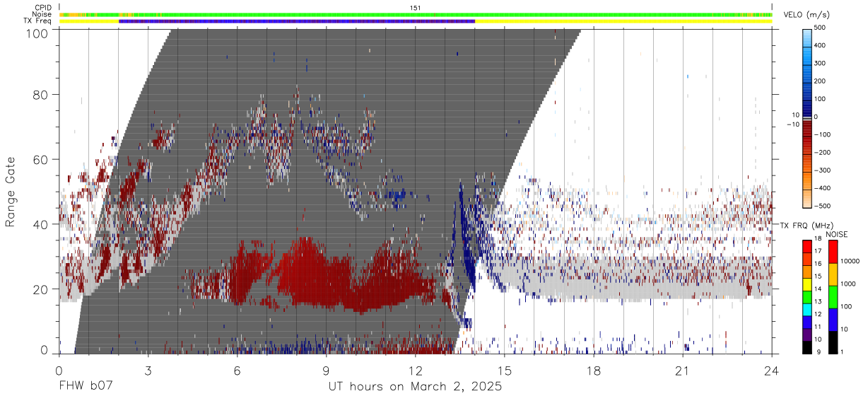The width and height of the screenshot is (868, 401).
Task: Click the '500' tick on velocity scale
Action: (x=820, y=28)
